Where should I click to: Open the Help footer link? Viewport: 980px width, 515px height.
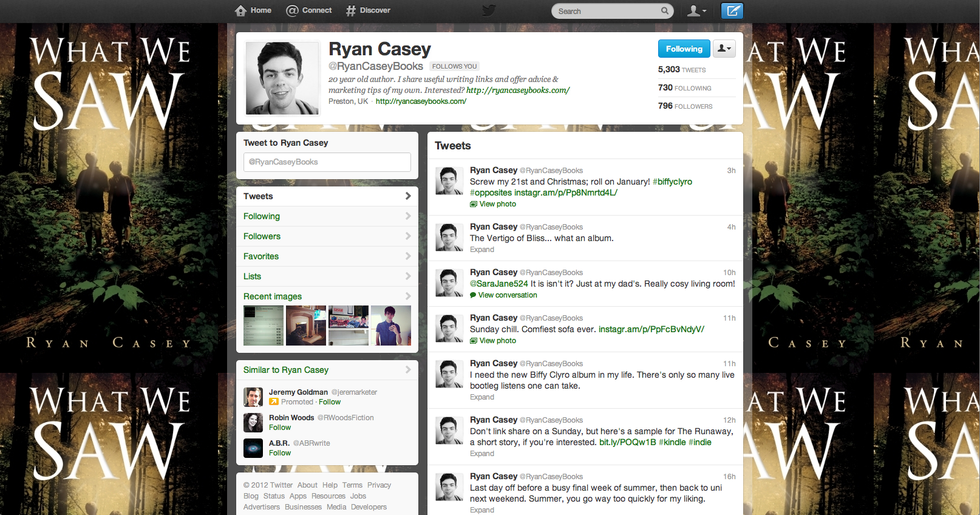coord(330,485)
